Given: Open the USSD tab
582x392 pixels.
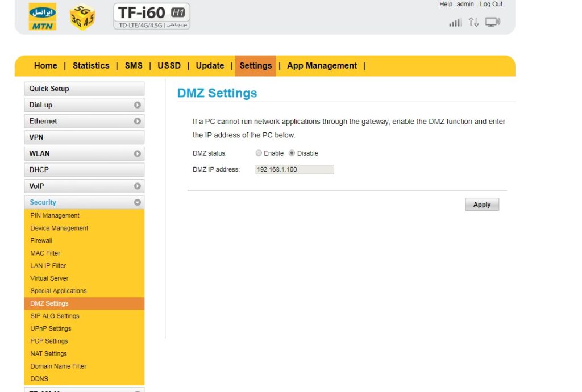Looking at the screenshot, I should (169, 66).
